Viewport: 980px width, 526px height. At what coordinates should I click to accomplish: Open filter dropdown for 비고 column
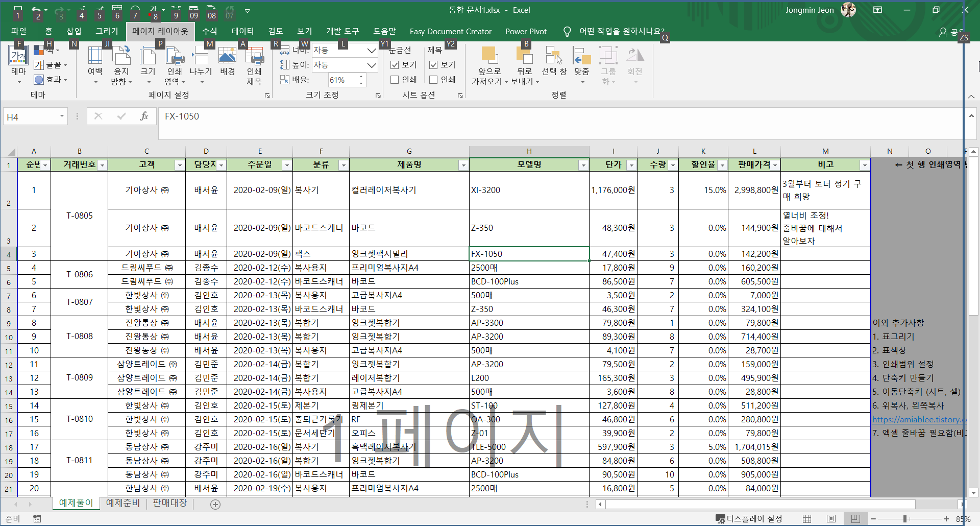point(864,165)
